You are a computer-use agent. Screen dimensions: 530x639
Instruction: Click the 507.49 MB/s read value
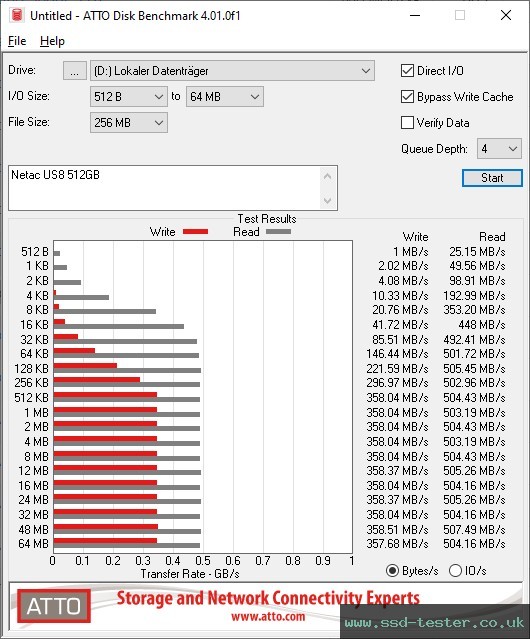click(x=474, y=529)
